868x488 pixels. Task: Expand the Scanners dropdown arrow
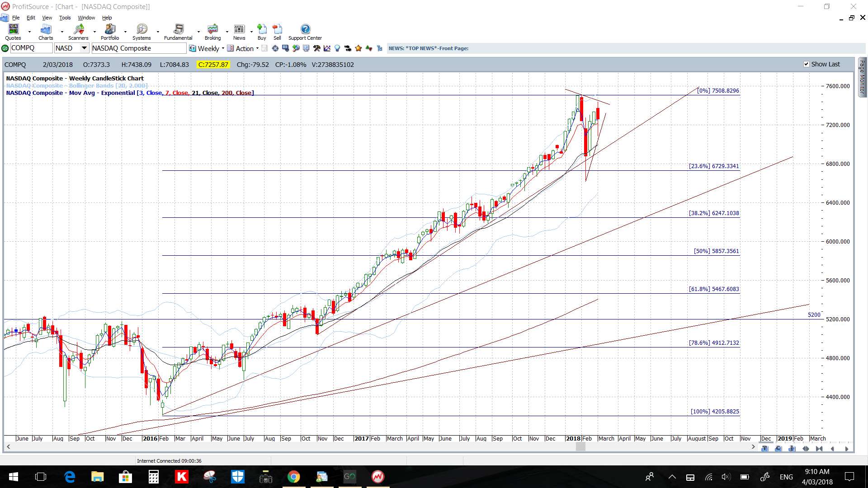click(x=94, y=32)
